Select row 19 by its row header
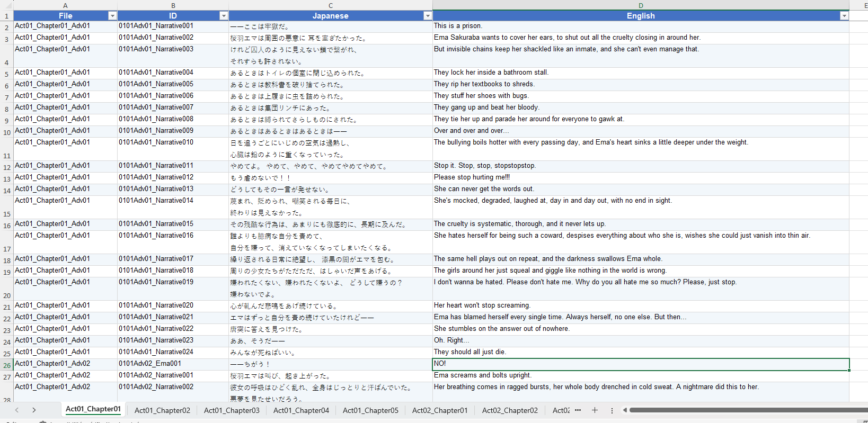The image size is (868, 423). 6,272
